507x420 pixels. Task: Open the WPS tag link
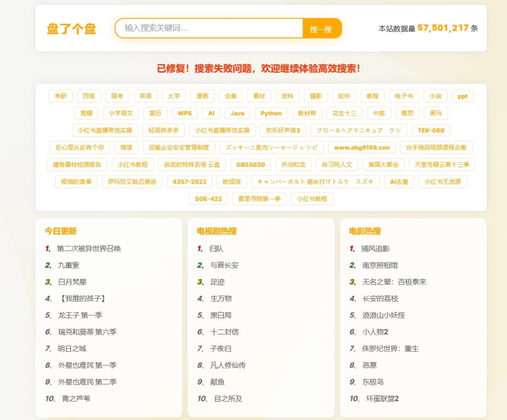pos(184,113)
